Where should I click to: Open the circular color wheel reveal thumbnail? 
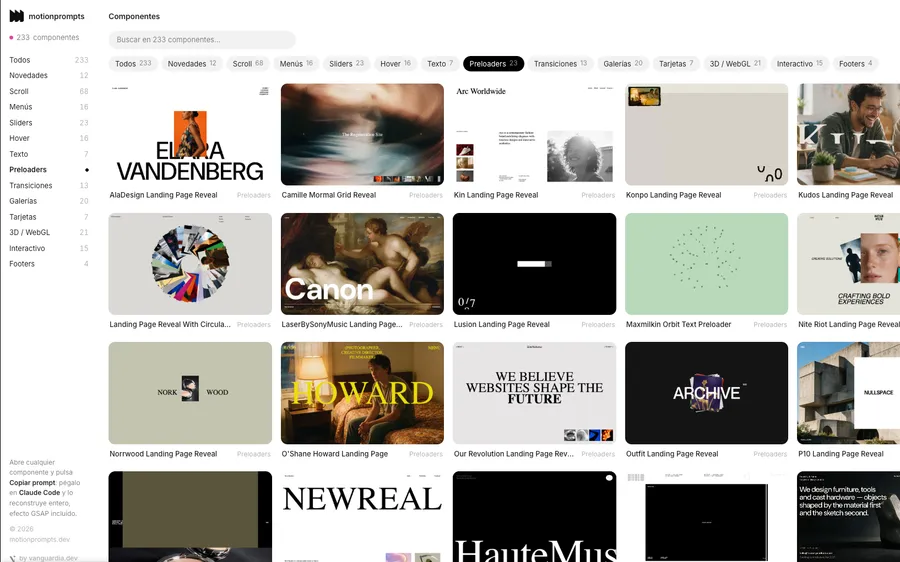point(190,264)
